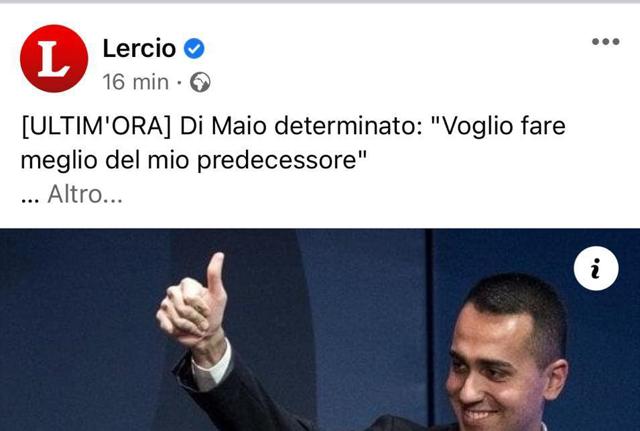Click the dot separator beside the timestamp
Viewport: 640px width, 431px height.
point(179,83)
